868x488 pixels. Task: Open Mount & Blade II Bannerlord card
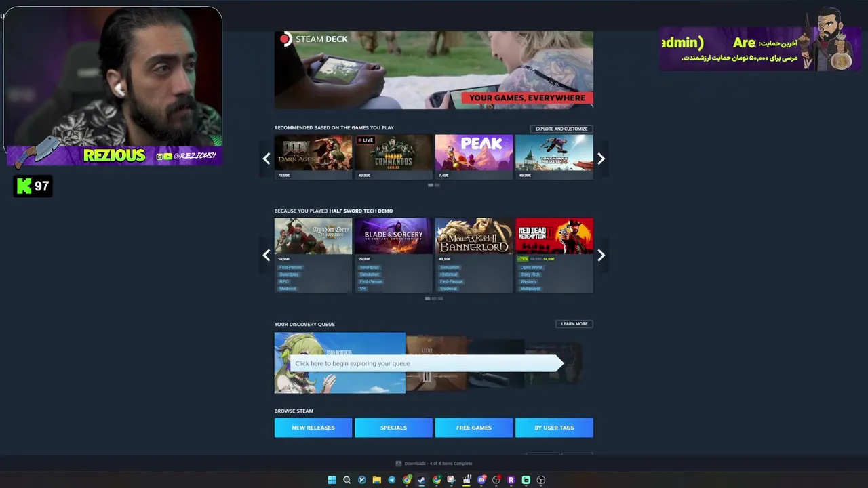474,255
